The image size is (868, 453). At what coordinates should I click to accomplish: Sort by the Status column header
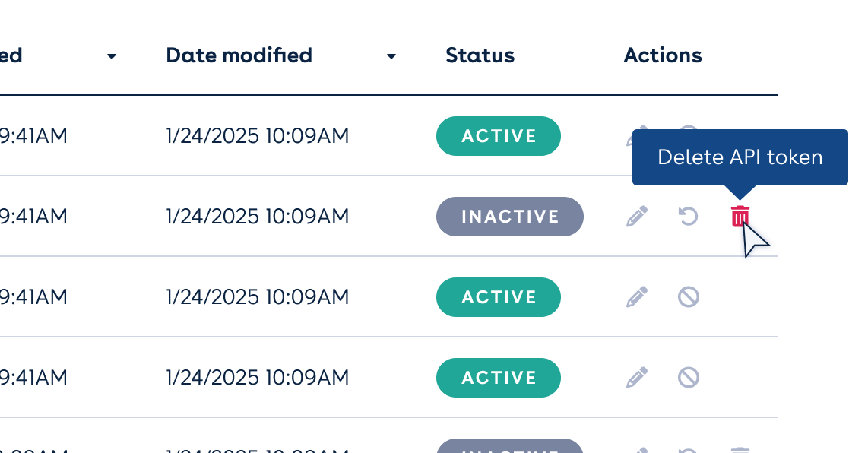[480, 55]
